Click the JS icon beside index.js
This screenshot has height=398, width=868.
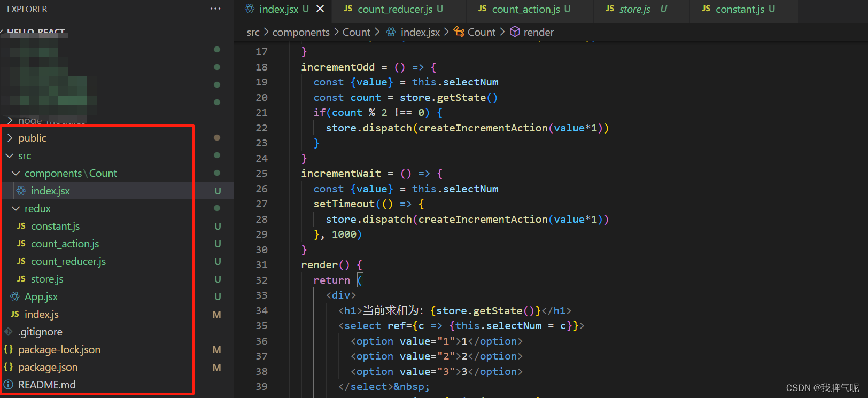point(15,314)
